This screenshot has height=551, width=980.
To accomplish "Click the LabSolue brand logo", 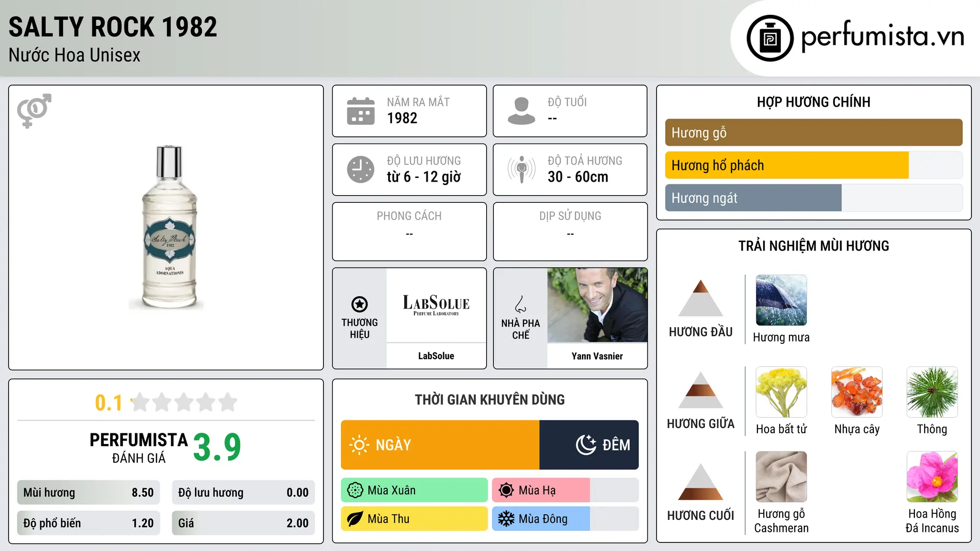I will pos(436,305).
